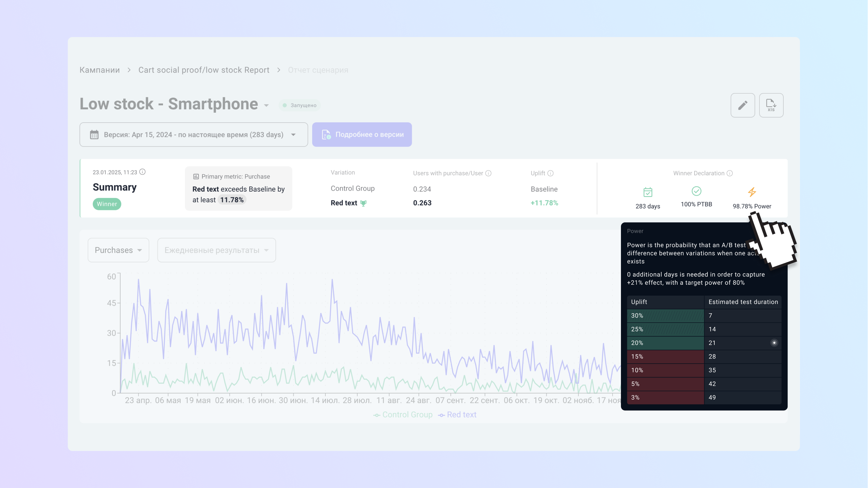Click the Uplift column info icon

click(x=550, y=173)
